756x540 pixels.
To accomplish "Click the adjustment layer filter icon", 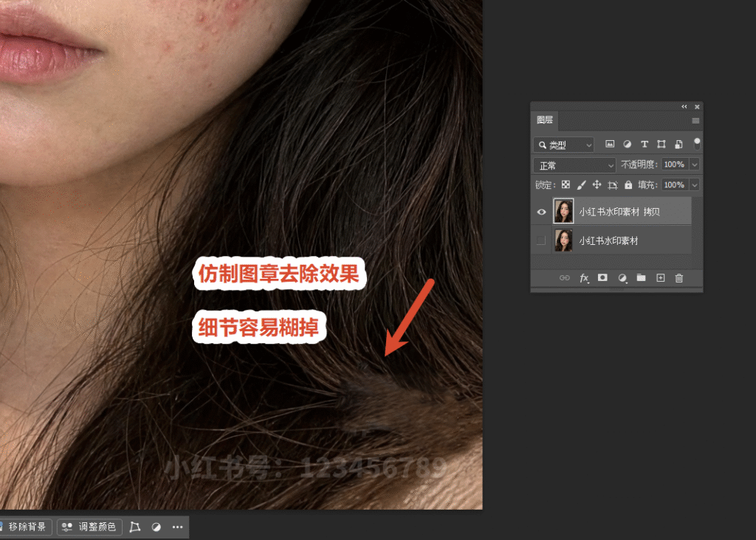I will pos(628,144).
